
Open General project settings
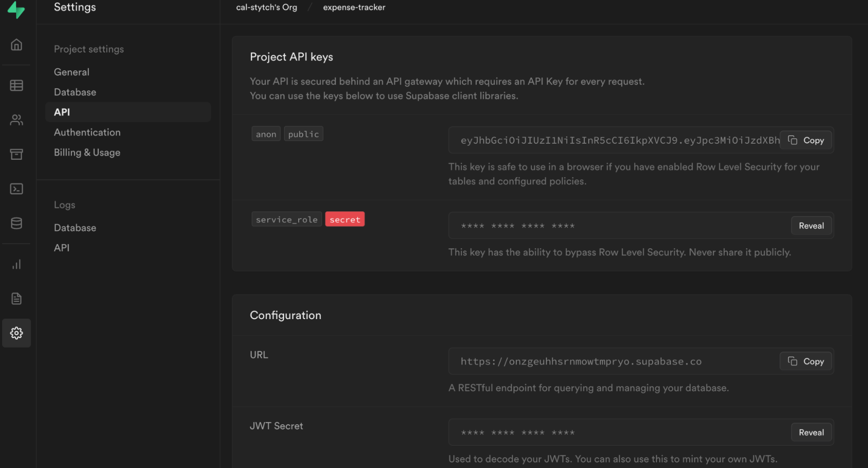72,72
